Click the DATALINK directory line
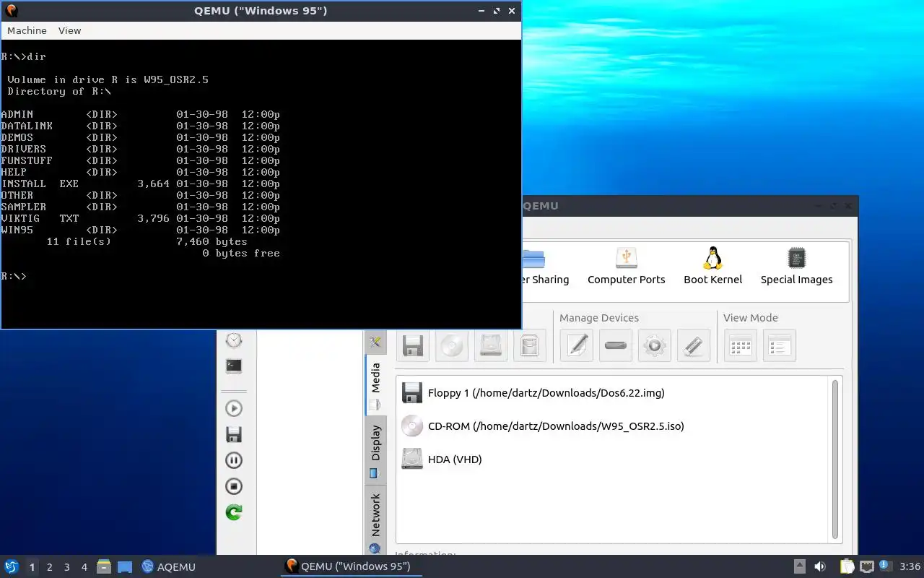The image size is (924, 578). click(x=141, y=126)
